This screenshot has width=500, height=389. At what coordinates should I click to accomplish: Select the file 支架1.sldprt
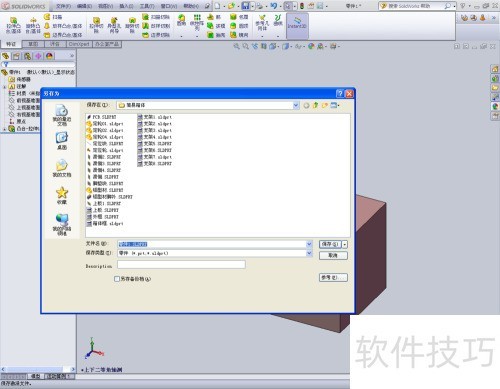(x=155, y=117)
